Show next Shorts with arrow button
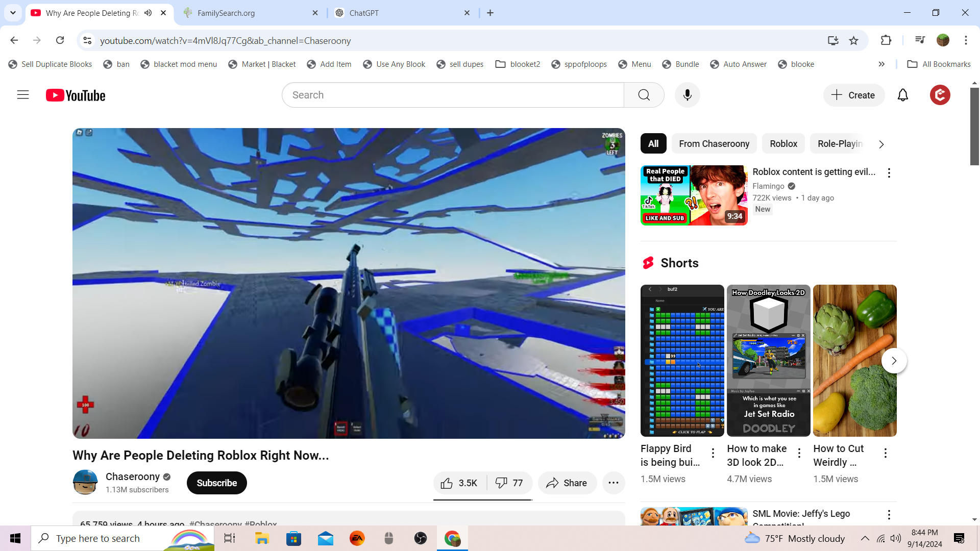The height and width of the screenshot is (551, 980). tap(893, 361)
